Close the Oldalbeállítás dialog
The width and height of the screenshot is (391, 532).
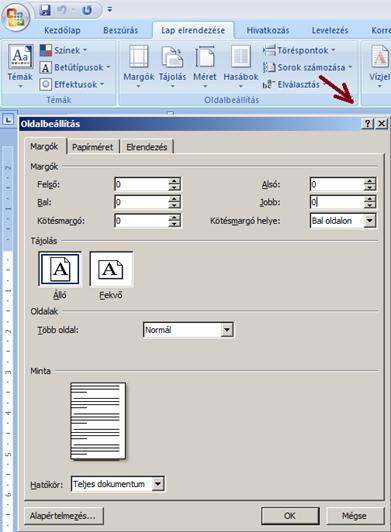click(382, 124)
